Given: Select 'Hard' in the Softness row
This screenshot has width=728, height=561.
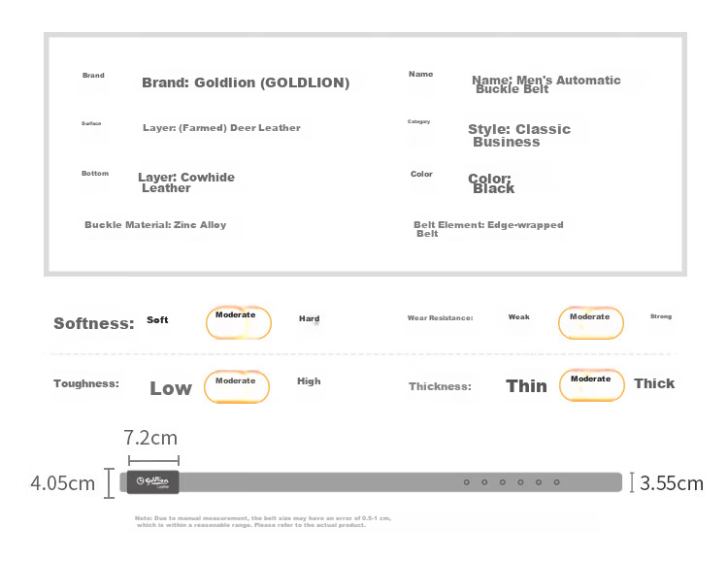Looking at the screenshot, I should tap(310, 318).
